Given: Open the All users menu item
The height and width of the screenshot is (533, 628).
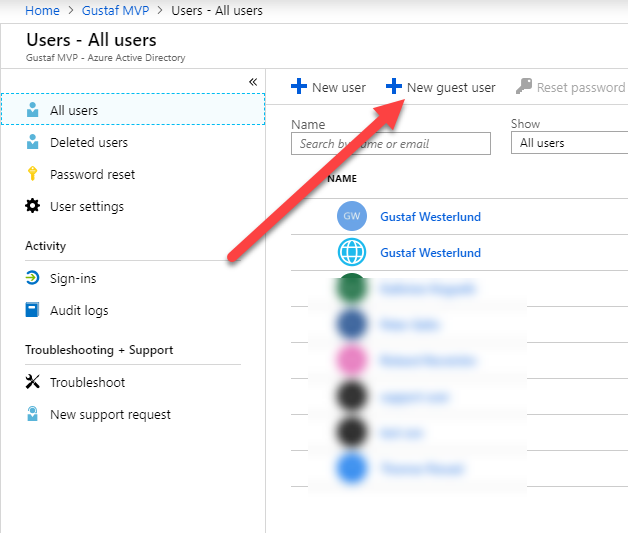Looking at the screenshot, I should pos(133,109).
